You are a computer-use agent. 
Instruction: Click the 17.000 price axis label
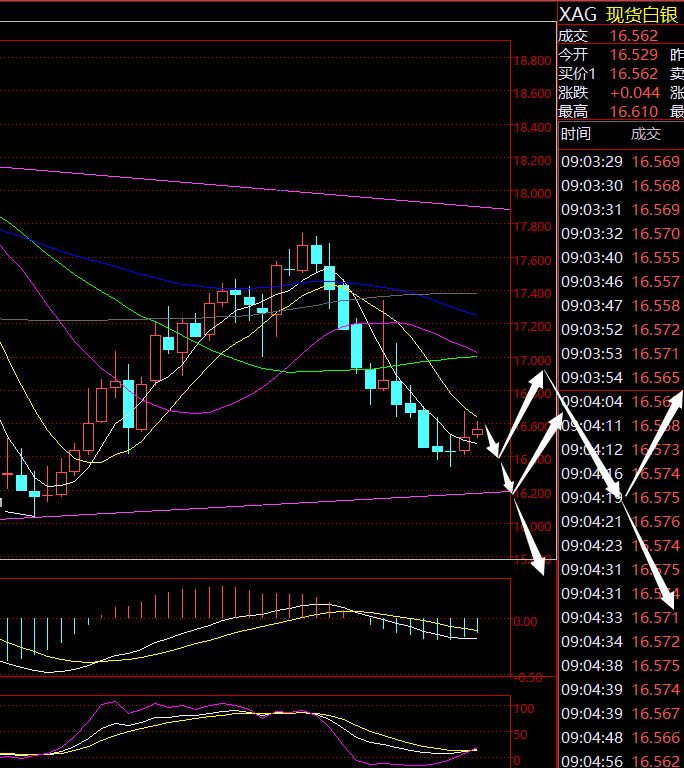coord(532,360)
